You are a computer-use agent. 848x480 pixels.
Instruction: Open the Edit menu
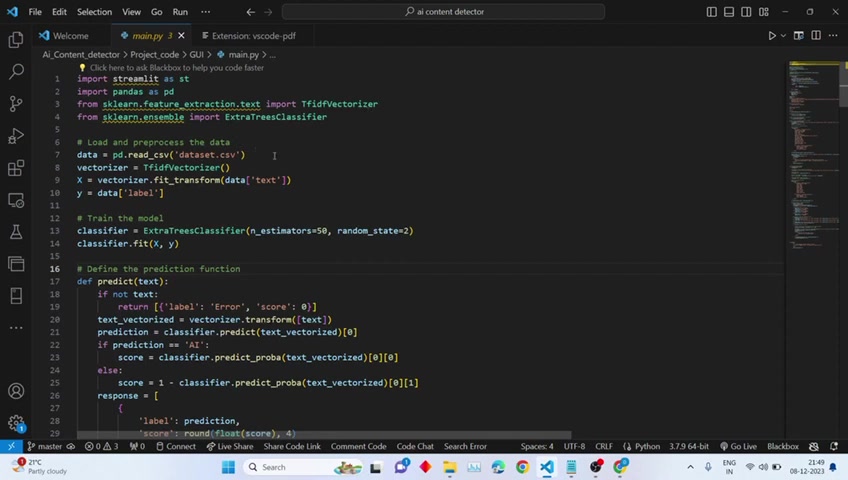coord(59,12)
